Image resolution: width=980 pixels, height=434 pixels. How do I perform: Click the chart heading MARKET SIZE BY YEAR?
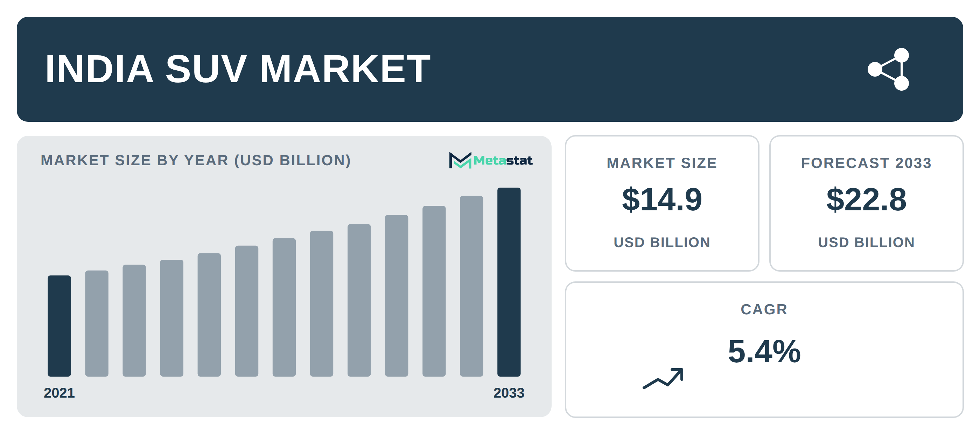pyautogui.click(x=196, y=161)
